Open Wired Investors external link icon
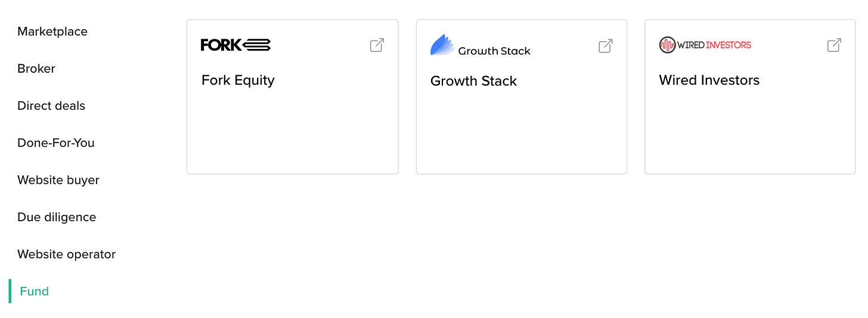 click(x=834, y=45)
